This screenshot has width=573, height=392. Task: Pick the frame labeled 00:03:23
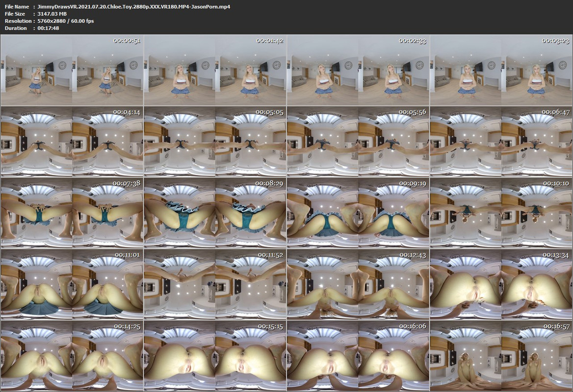pos(501,70)
